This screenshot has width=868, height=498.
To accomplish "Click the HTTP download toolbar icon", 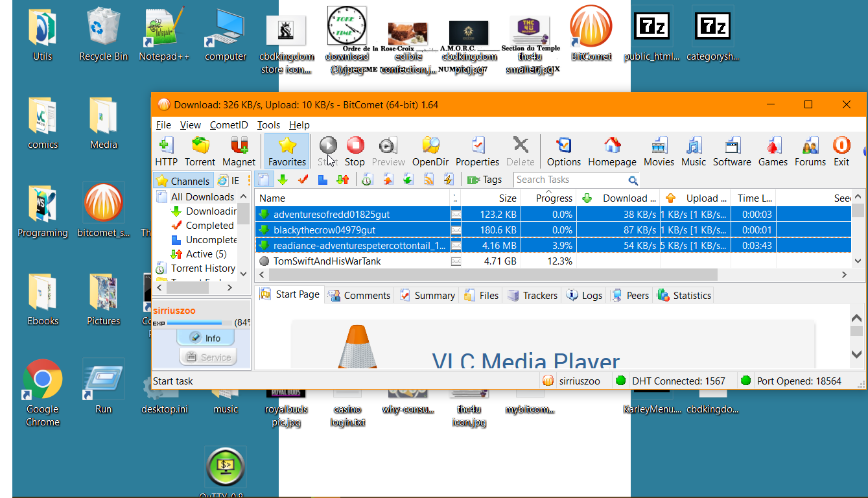I will point(166,151).
